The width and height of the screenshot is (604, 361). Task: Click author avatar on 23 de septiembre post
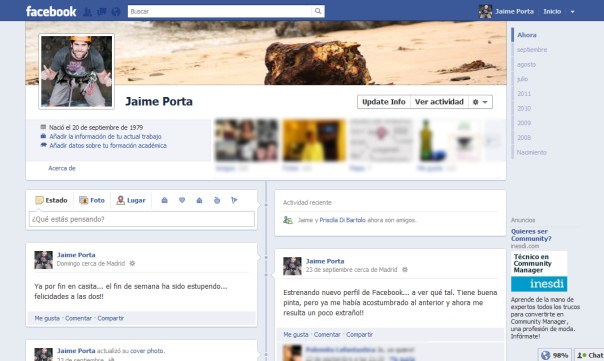[292, 266]
